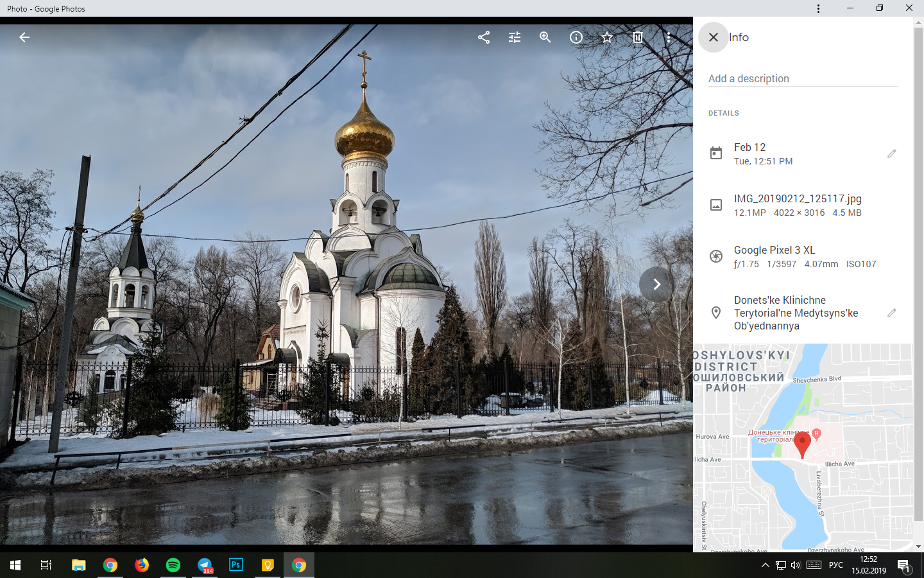Click the Google Pixel 3 XL text

point(774,250)
